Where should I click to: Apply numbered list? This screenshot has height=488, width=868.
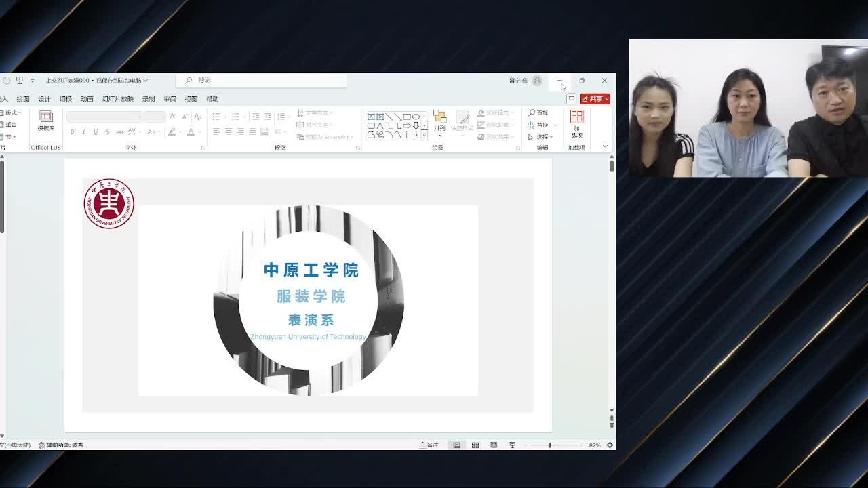click(x=235, y=117)
